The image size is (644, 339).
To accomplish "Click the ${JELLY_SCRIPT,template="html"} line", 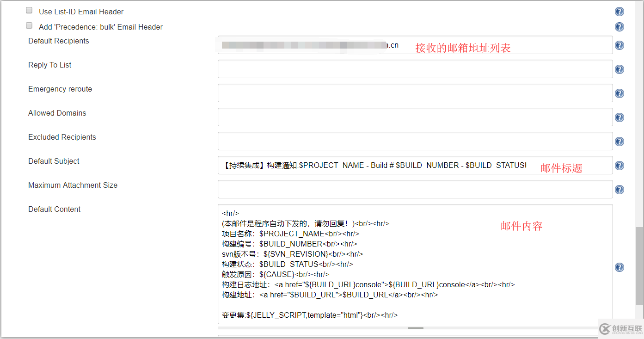I will click(x=310, y=315).
